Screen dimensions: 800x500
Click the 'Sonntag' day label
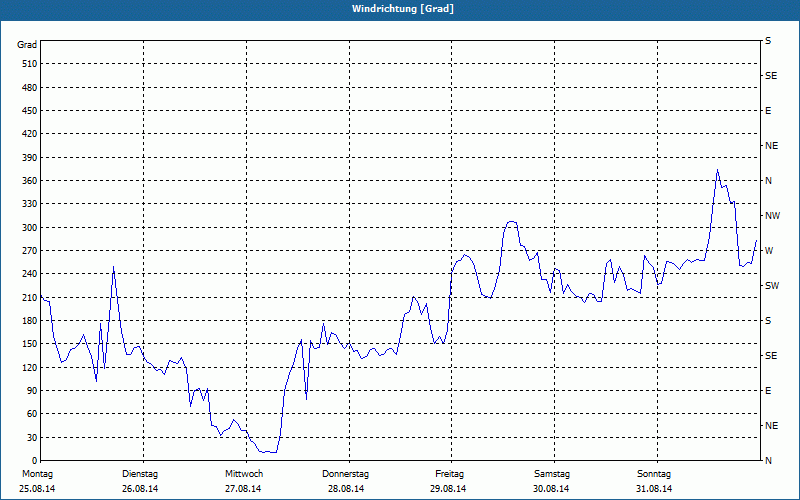pos(654,474)
